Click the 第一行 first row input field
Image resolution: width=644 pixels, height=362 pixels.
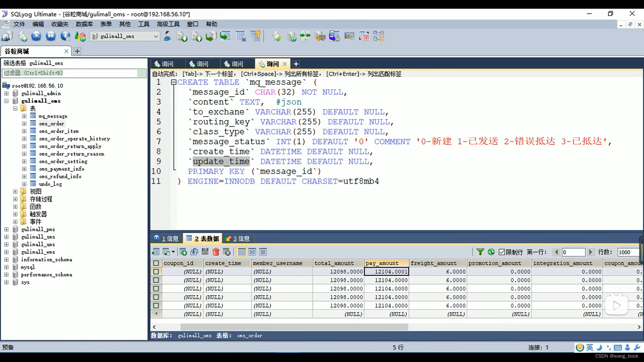click(x=573, y=252)
